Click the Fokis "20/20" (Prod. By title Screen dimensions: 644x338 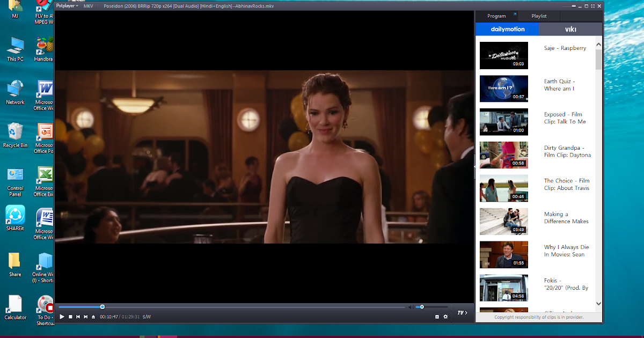pos(566,284)
